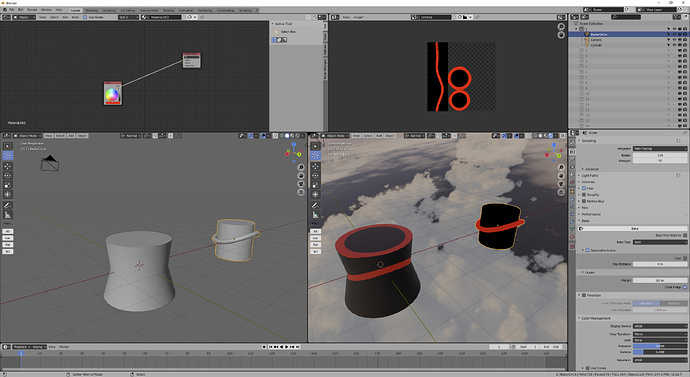Switch to the Shading workspace tab

click(x=168, y=10)
